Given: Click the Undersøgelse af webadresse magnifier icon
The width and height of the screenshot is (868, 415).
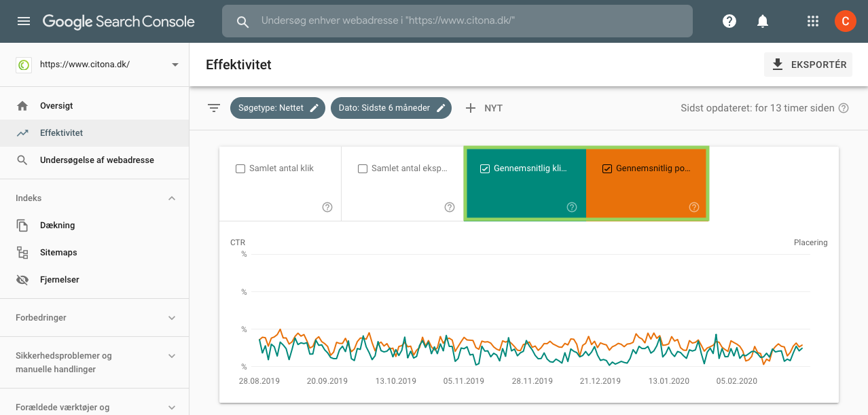Looking at the screenshot, I should 22,160.
